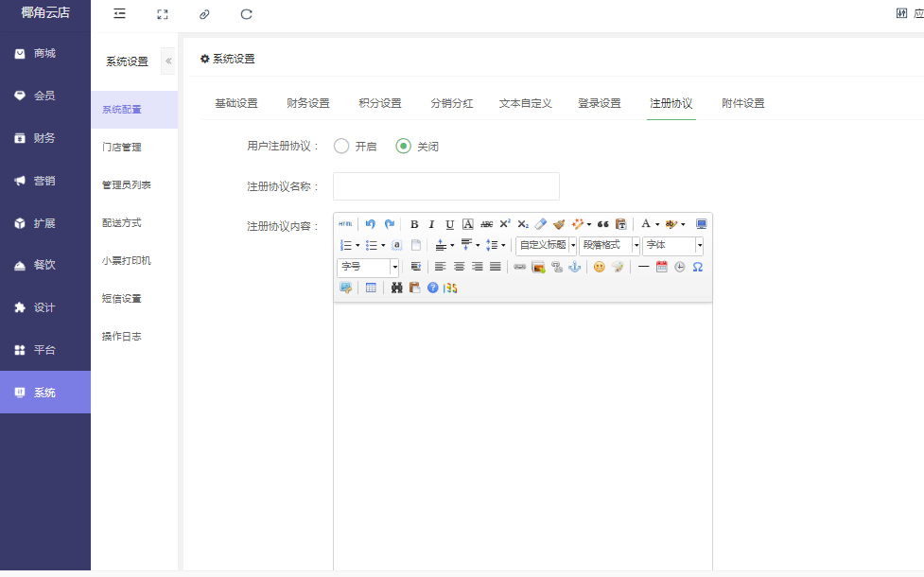924x577 pixels.
Task: Insert special character with Omega icon
Action: point(697,267)
